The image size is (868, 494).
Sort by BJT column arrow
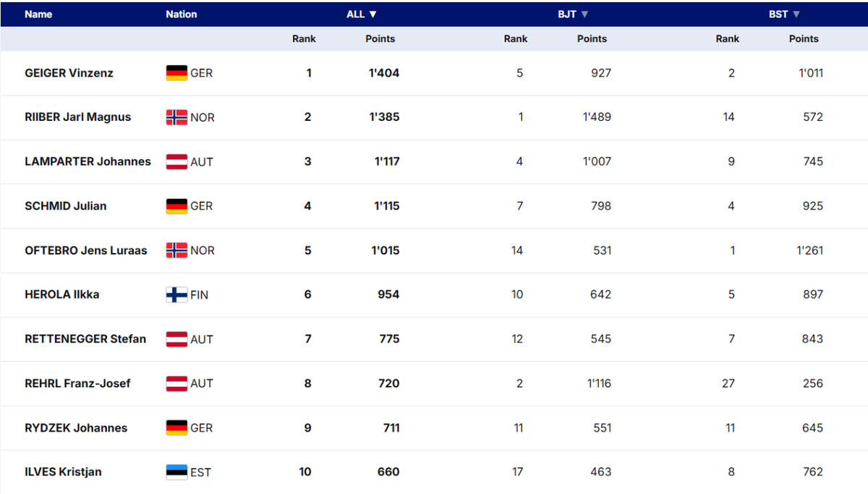click(x=584, y=14)
